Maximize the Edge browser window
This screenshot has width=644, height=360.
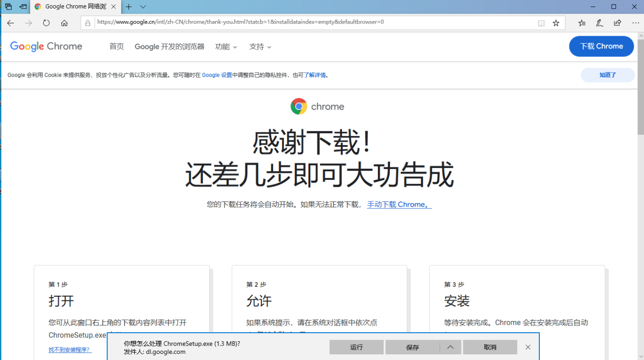pyautogui.click(x=613, y=7)
